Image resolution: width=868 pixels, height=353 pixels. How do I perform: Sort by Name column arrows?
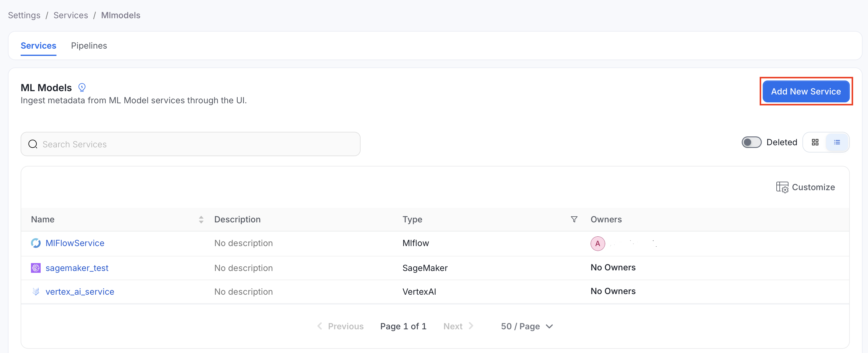click(x=201, y=220)
